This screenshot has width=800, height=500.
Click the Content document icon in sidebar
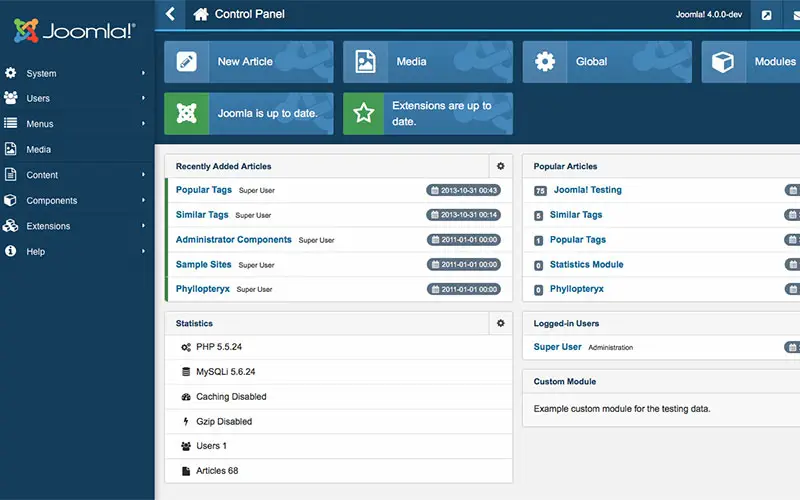tap(11, 174)
